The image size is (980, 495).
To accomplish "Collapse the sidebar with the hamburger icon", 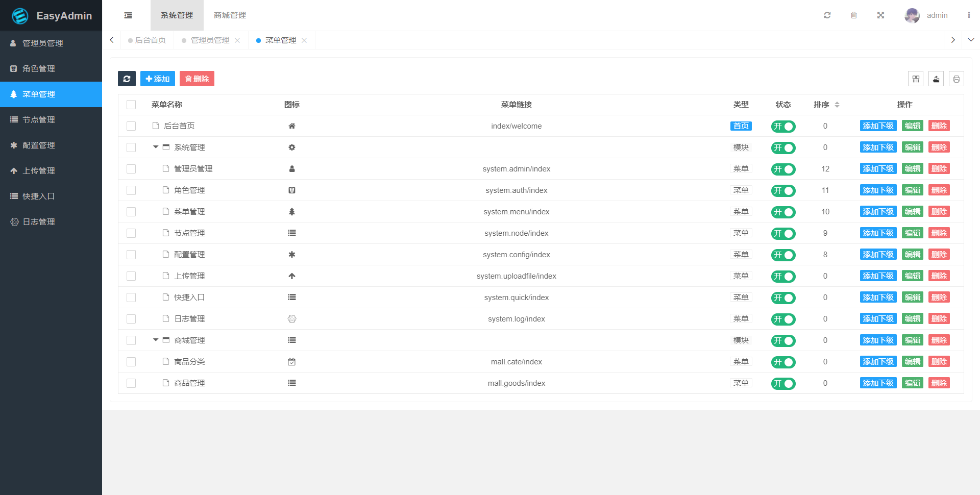I will pos(128,15).
